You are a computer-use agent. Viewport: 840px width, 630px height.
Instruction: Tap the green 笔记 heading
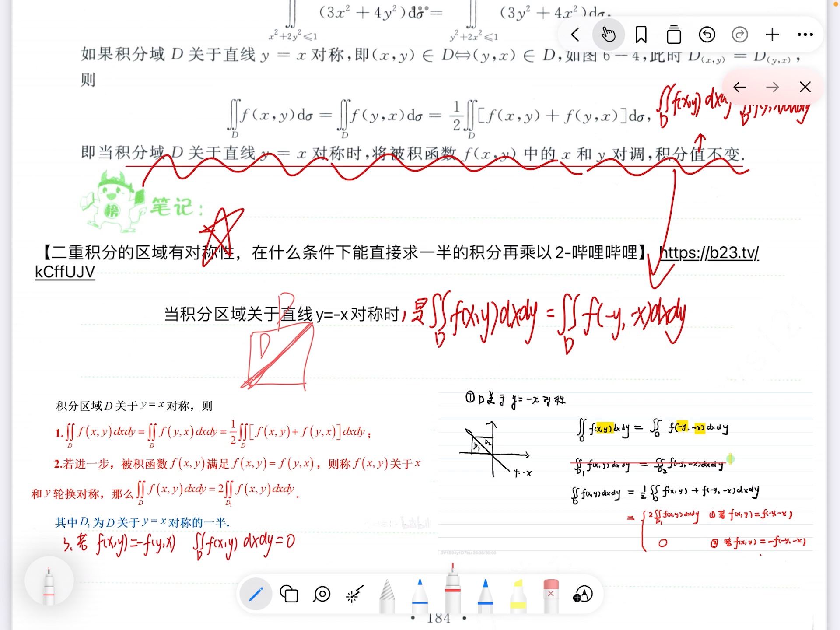click(177, 206)
